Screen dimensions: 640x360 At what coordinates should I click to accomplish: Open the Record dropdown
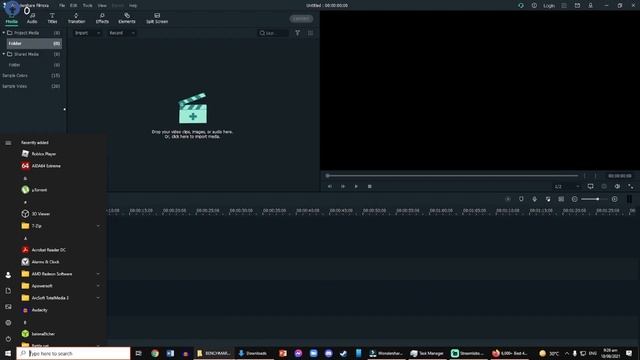[x=122, y=33]
